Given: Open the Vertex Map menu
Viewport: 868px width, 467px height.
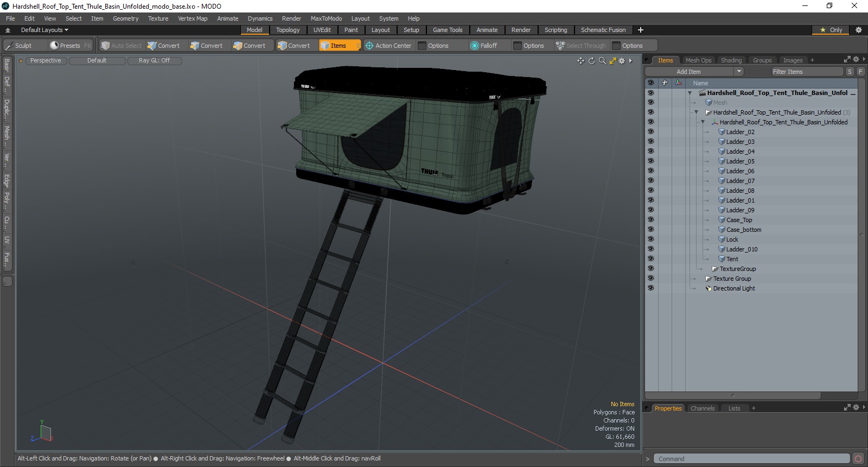Looking at the screenshot, I should [193, 18].
